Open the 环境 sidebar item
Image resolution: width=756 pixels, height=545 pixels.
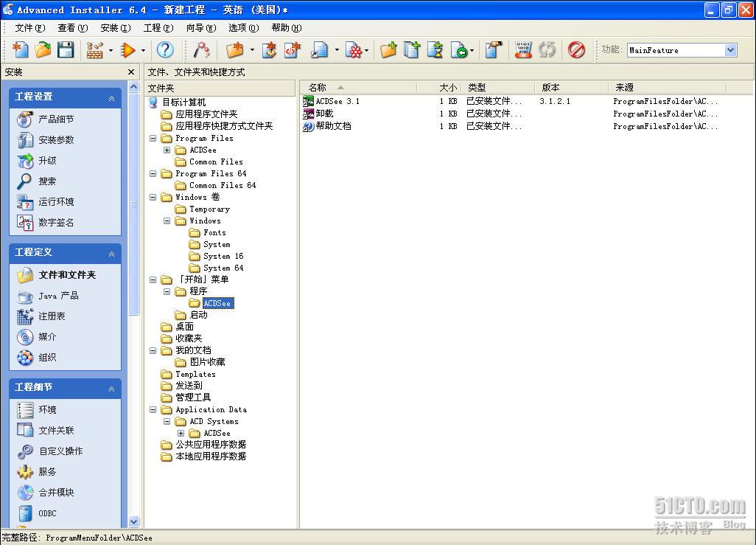pos(37,410)
